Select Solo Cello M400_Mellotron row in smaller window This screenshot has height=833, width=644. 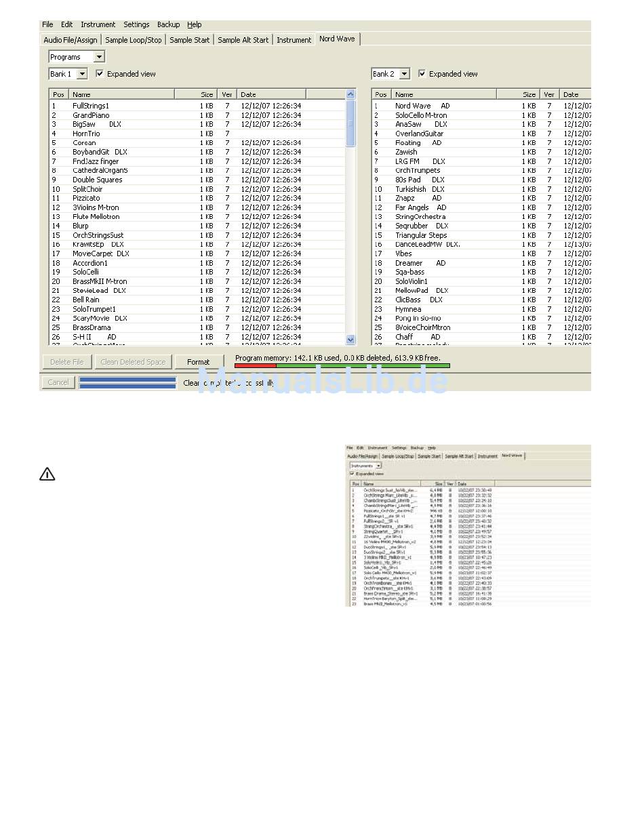(x=470, y=573)
